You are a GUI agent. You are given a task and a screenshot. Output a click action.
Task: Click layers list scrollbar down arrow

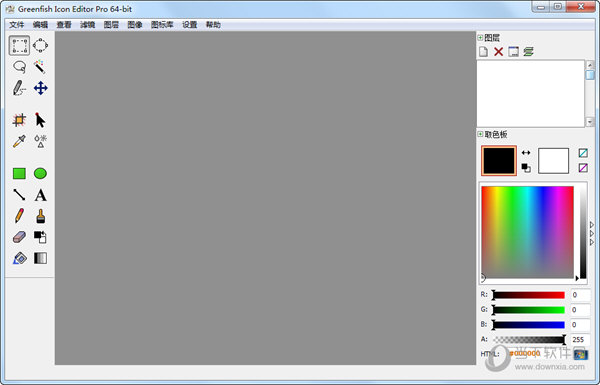pos(590,122)
